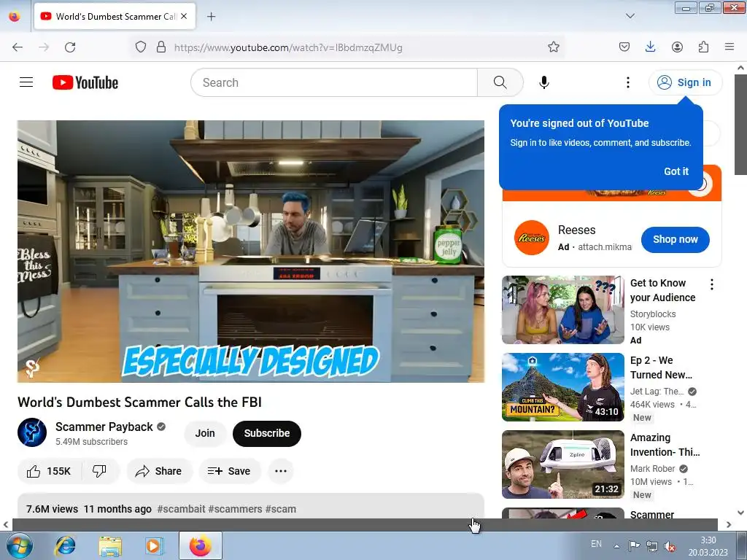Subscribe to Scammer Payback
Screen dimensions: 747x560
click(x=267, y=433)
